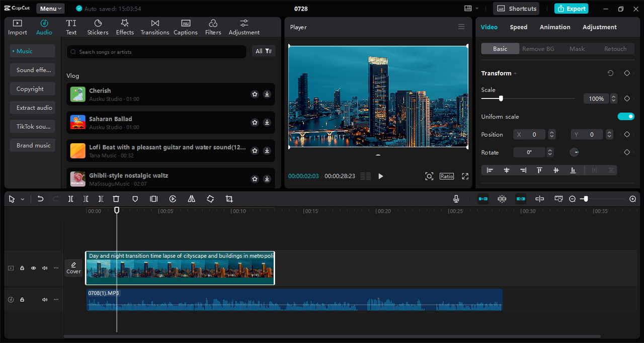Delete left of playhead tool
The height and width of the screenshot is (343, 644).
tap(86, 199)
